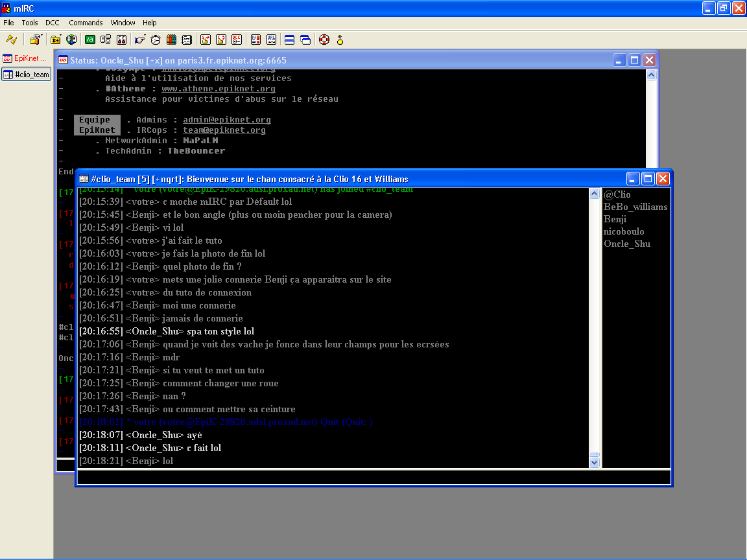
Task: Click the About mIRC yellow figure icon
Action: pos(340,40)
